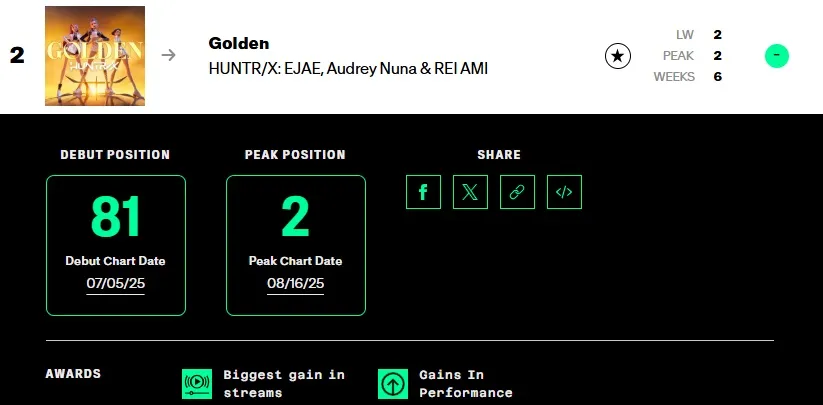823x405 pixels.
Task: Open peak chart date 08/16/25
Action: coord(296,284)
